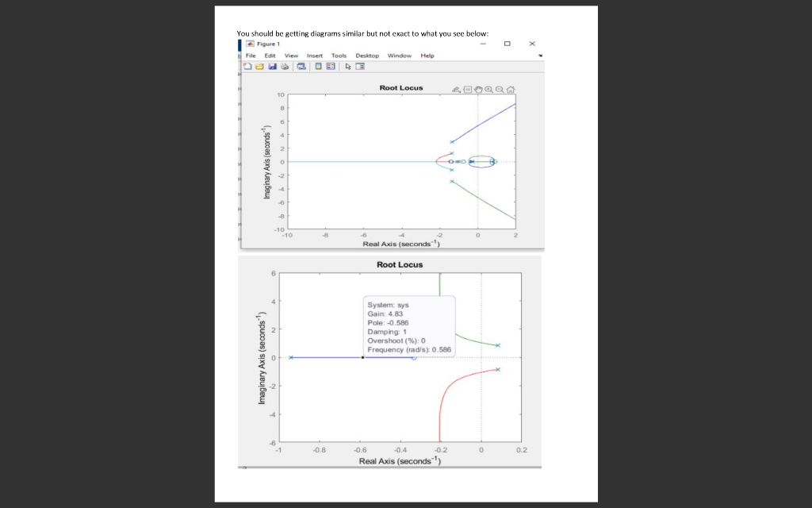Toggle zoom-out mode on the axes toolbar

click(500, 89)
